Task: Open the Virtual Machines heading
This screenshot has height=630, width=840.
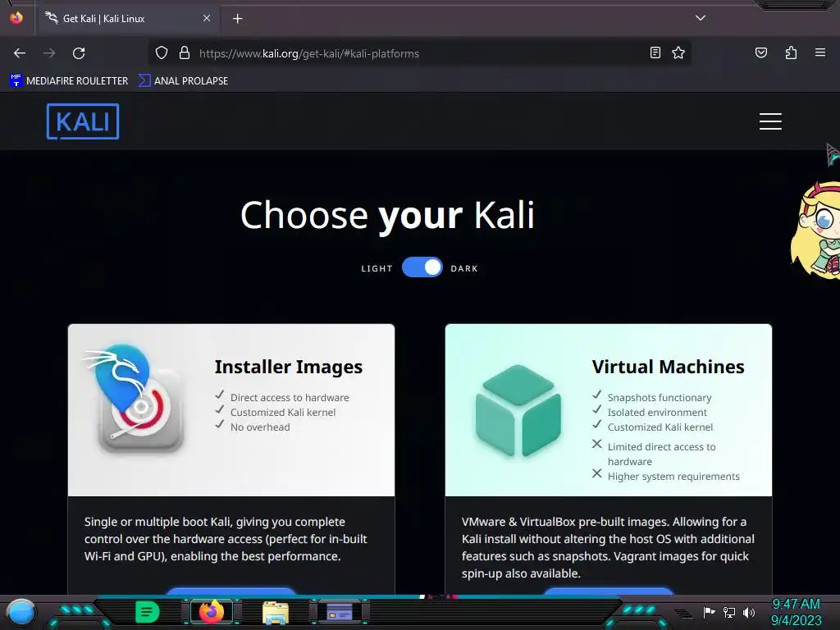Action: coord(668,367)
